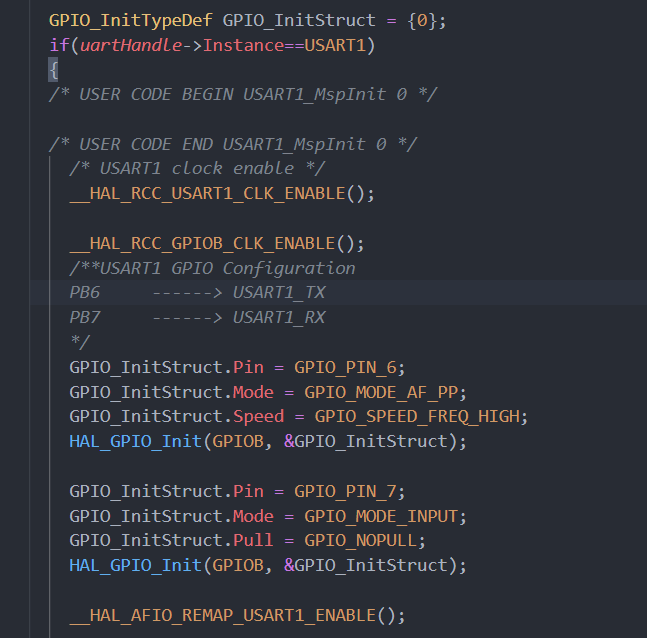The image size is (647, 638).
Task: Click the GPIO_PIN_6 value
Action: (x=345, y=367)
